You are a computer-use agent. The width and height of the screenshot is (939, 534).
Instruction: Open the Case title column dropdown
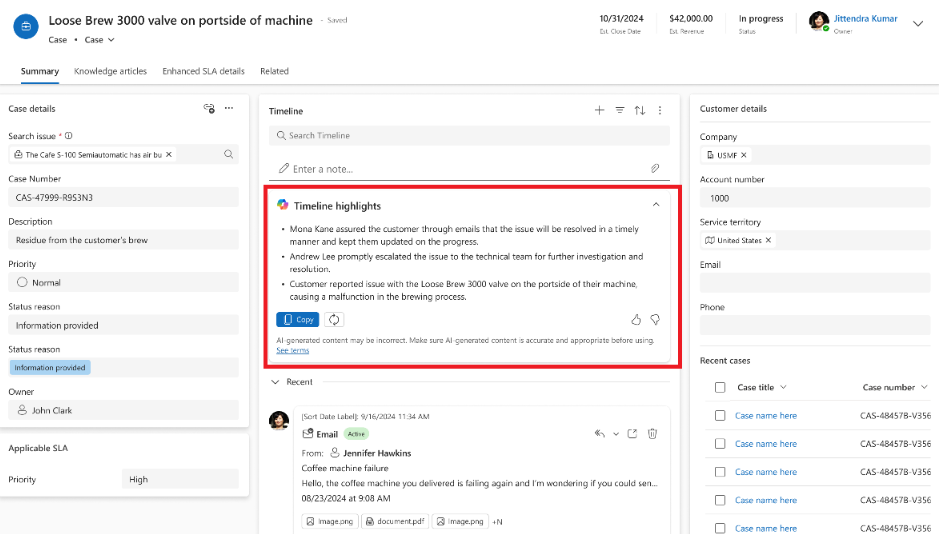[x=783, y=387]
